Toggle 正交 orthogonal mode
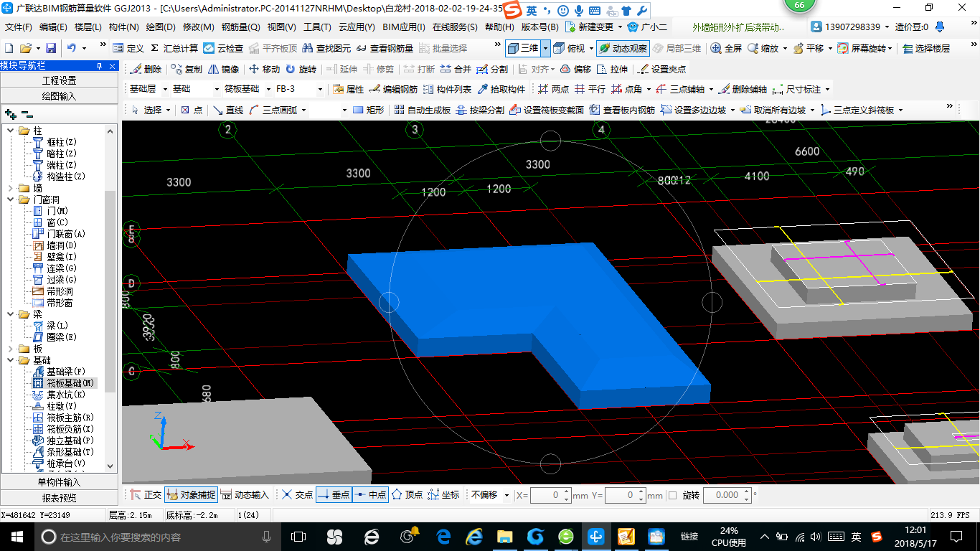The height and width of the screenshot is (551, 980). point(146,495)
